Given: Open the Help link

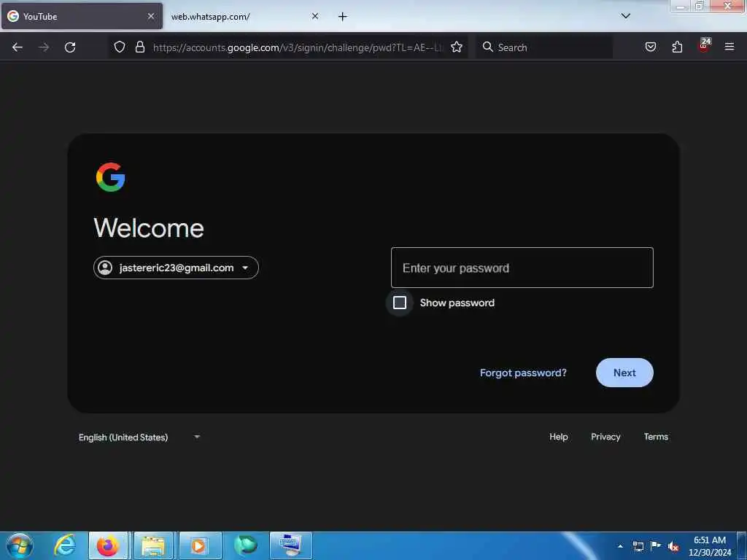Looking at the screenshot, I should coord(558,437).
